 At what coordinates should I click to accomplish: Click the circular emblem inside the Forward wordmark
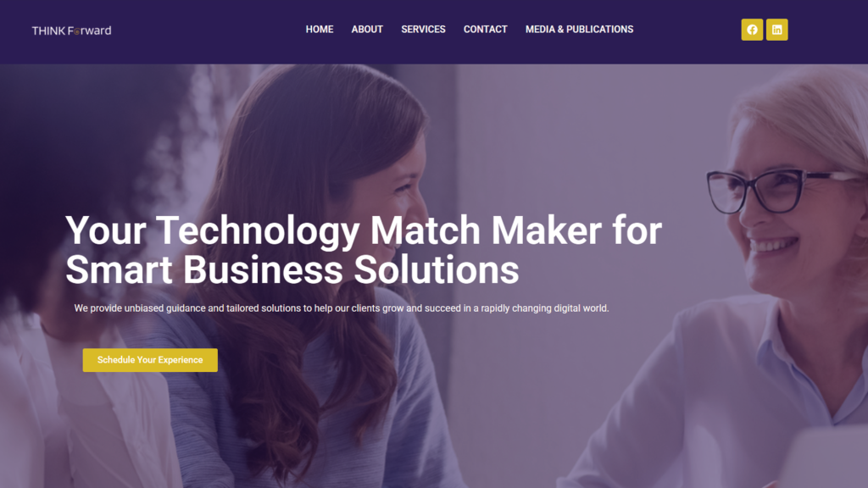(x=76, y=31)
